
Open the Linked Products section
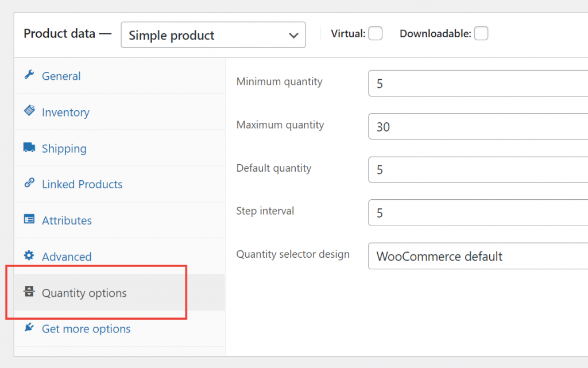(82, 184)
